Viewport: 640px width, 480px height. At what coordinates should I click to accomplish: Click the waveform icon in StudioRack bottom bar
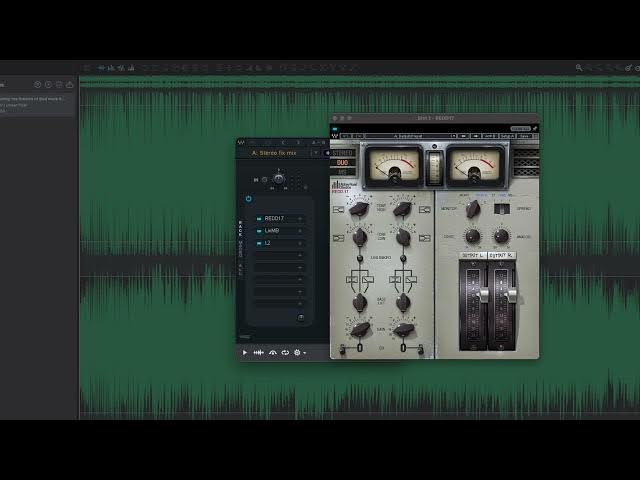click(258, 353)
